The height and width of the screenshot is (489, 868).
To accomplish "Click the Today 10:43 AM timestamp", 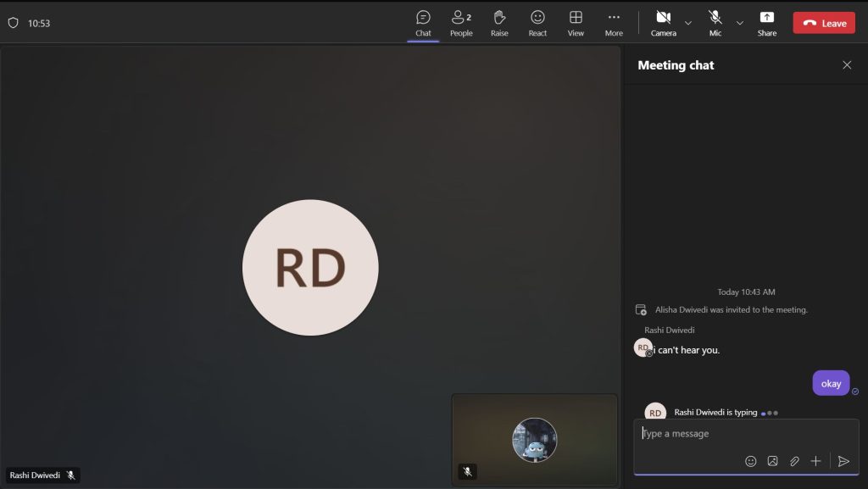I will point(746,292).
